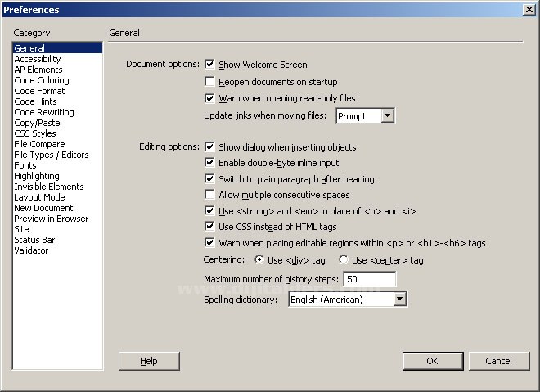Screen dimensions: 540x392
Task: Click the OK button
Action: [432, 361]
